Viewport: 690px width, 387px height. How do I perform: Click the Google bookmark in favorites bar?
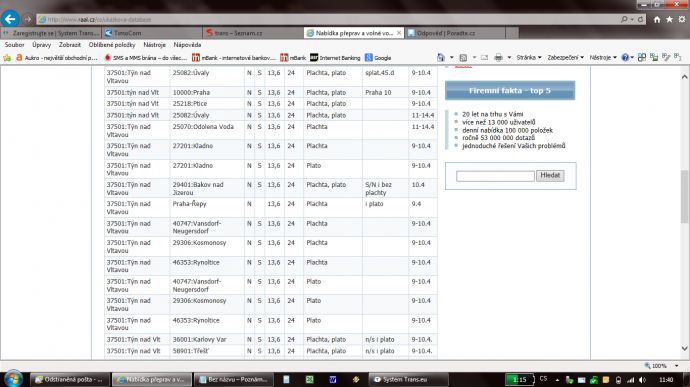378,58
